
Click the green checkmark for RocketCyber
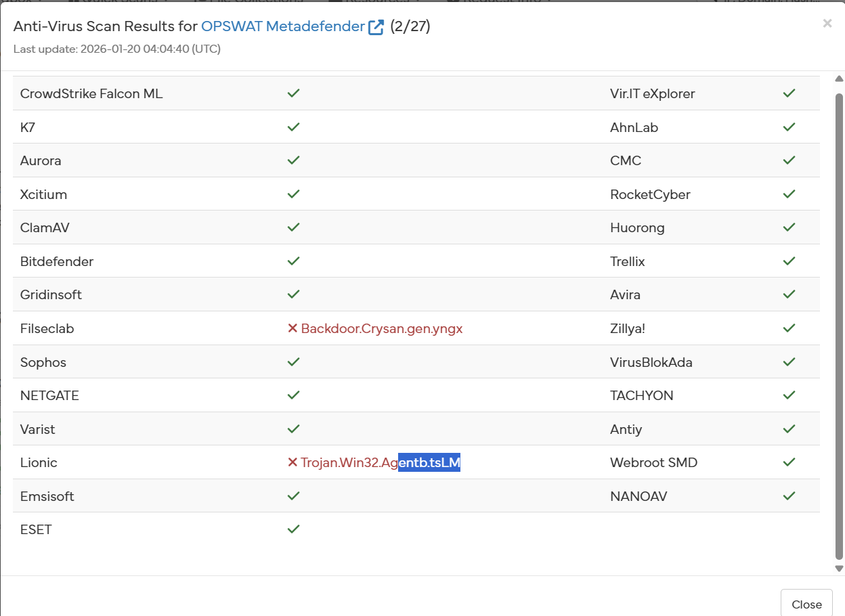[x=789, y=194]
